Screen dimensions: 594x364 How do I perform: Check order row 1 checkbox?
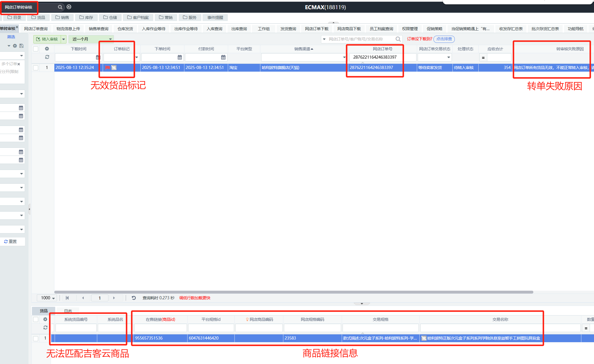coord(36,68)
